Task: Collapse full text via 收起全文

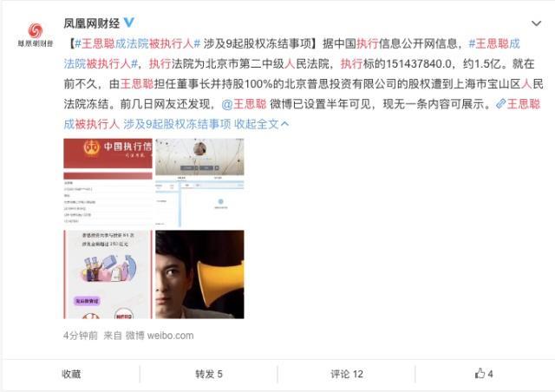Action: point(261,124)
